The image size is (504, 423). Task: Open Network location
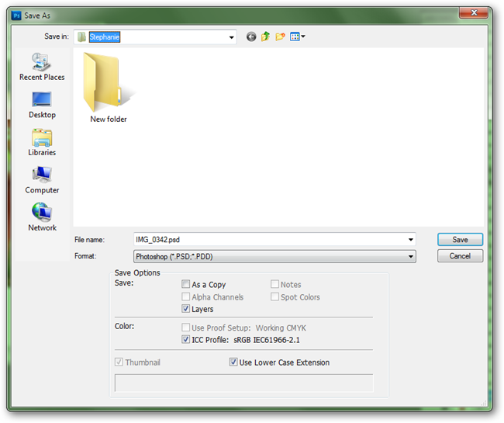tap(42, 217)
